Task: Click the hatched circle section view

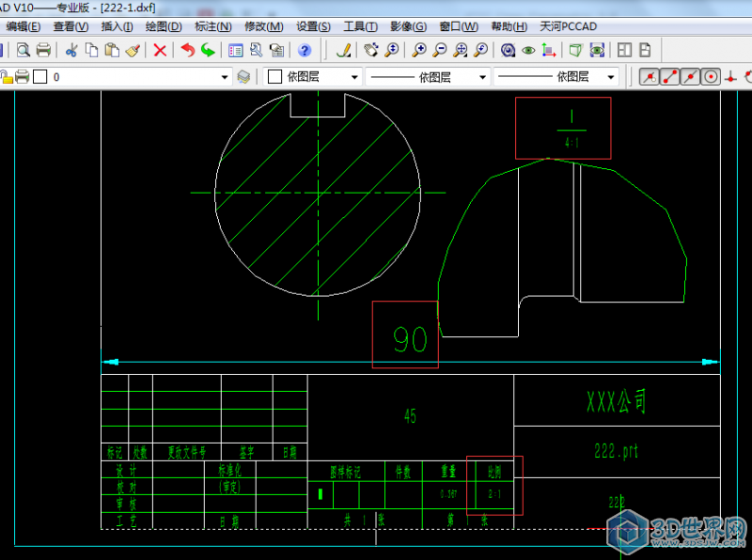Action: tap(318, 194)
